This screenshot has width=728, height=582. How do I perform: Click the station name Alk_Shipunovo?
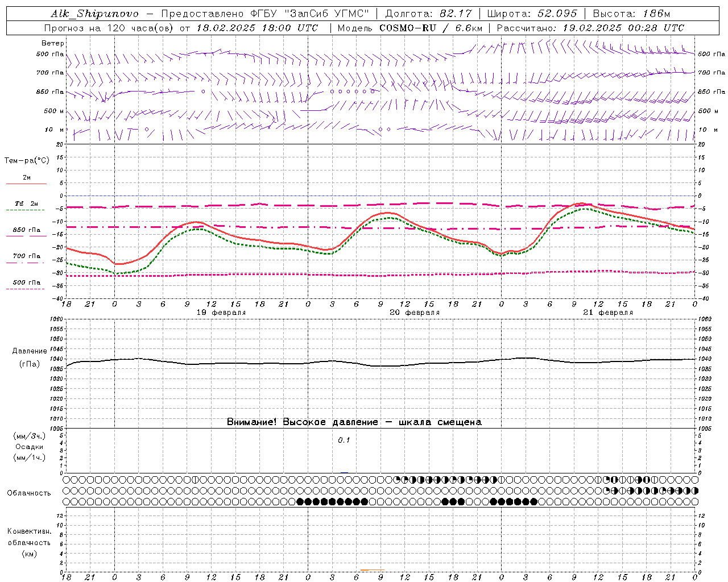click(x=94, y=14)
